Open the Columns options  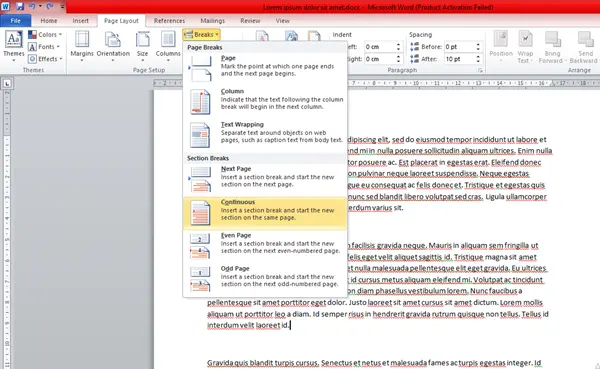(x=168, y=46)
